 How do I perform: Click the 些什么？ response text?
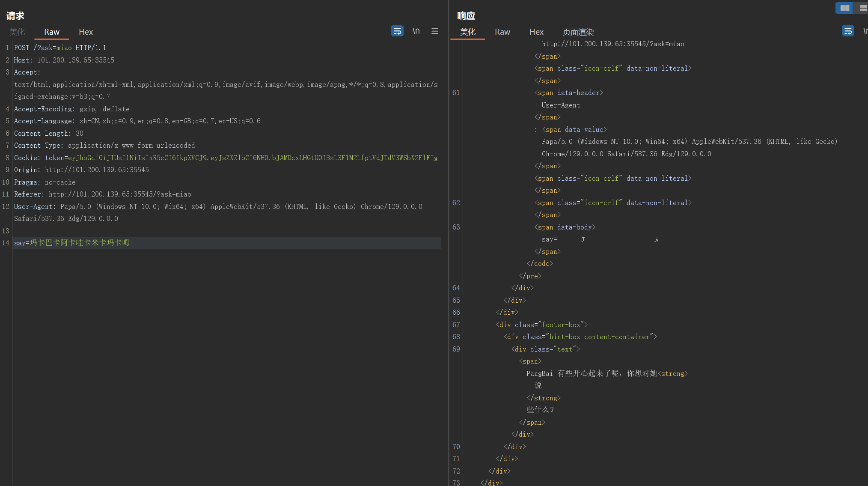tap(540, 410)
